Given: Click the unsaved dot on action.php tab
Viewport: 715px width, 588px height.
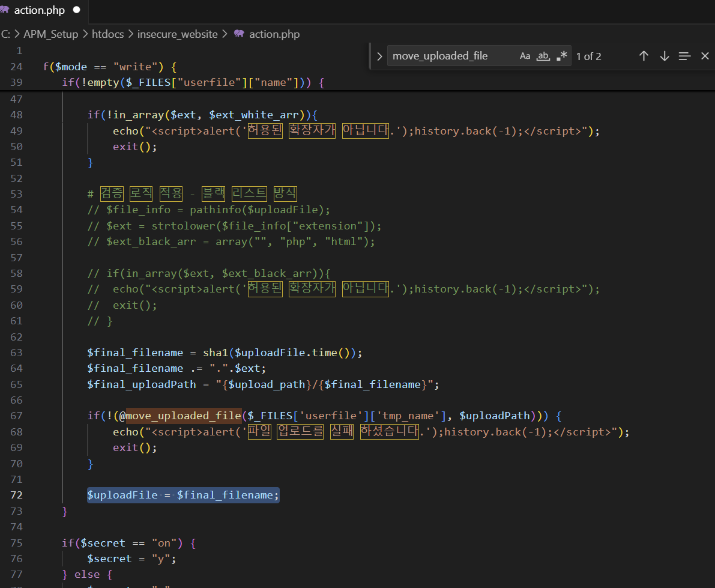Looking at the screenshot, I should [77, 10].
